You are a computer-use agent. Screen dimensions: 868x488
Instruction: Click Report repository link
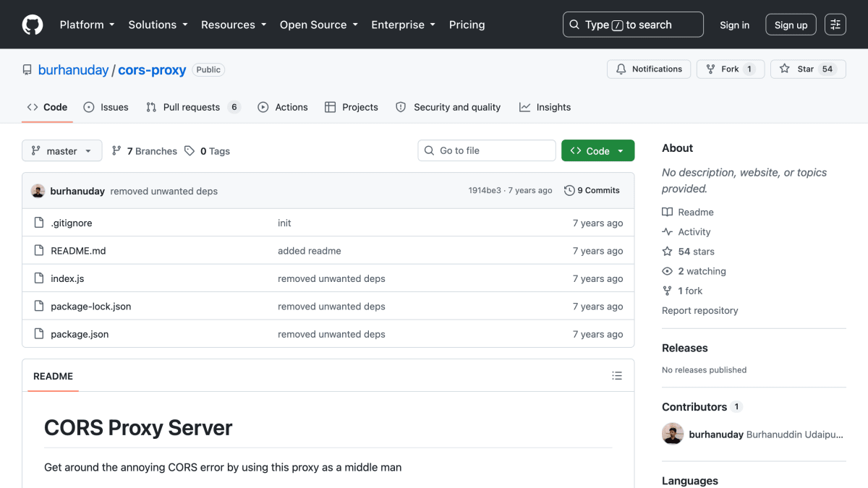point(699,311)
